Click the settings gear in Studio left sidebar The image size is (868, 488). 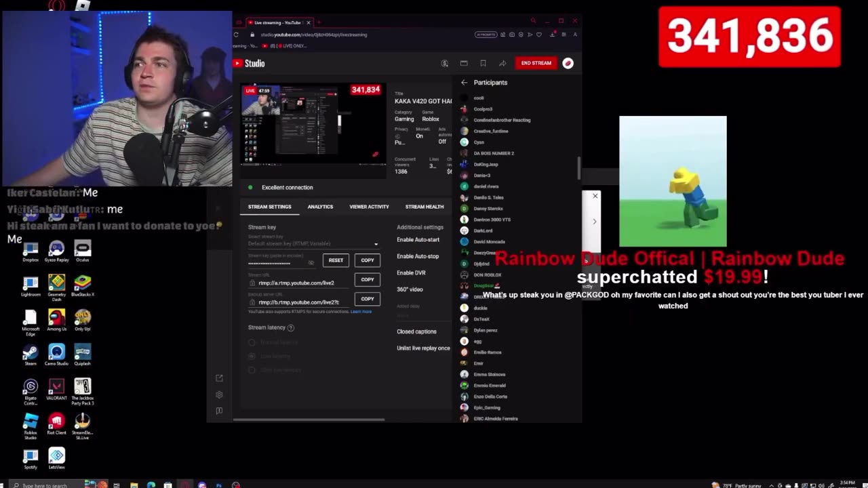pos(219,394)
